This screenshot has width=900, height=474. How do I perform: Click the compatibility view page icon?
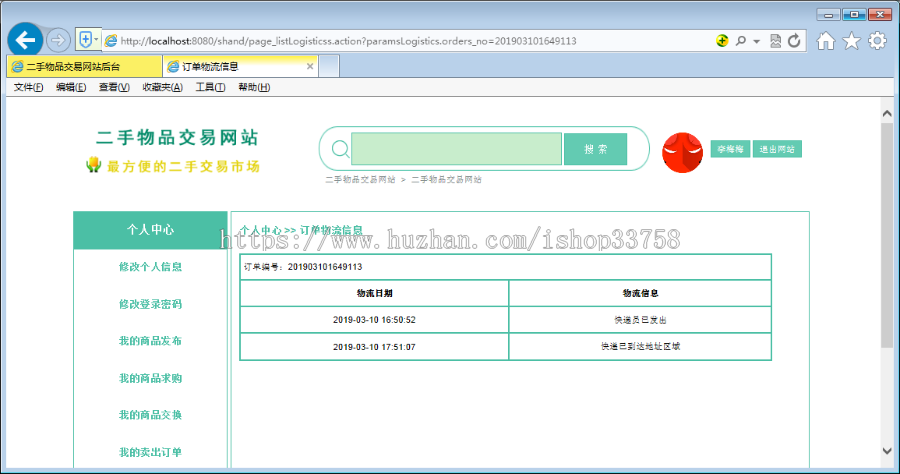tap(775, 41)
